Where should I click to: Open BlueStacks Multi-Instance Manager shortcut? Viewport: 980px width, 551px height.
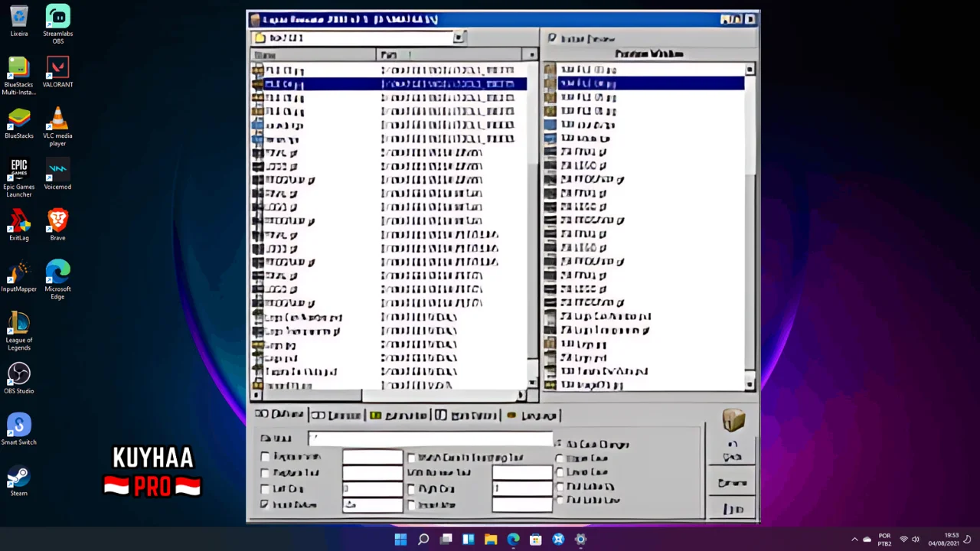19,77
